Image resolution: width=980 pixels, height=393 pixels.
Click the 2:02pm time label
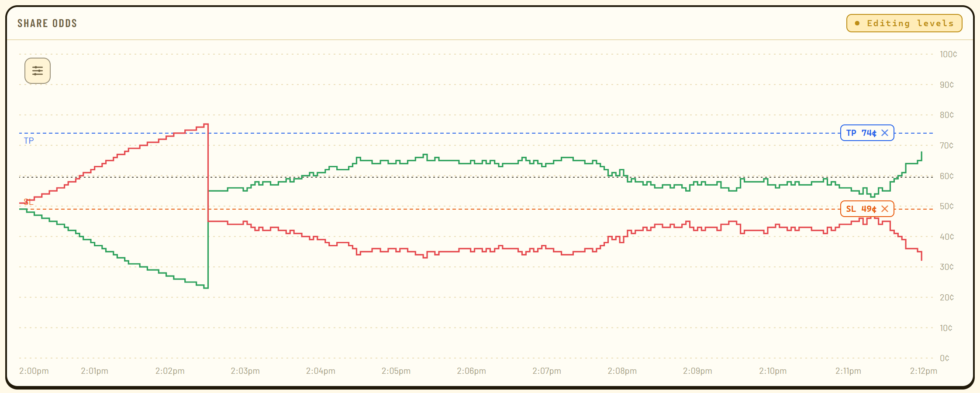tap(170, 371)
